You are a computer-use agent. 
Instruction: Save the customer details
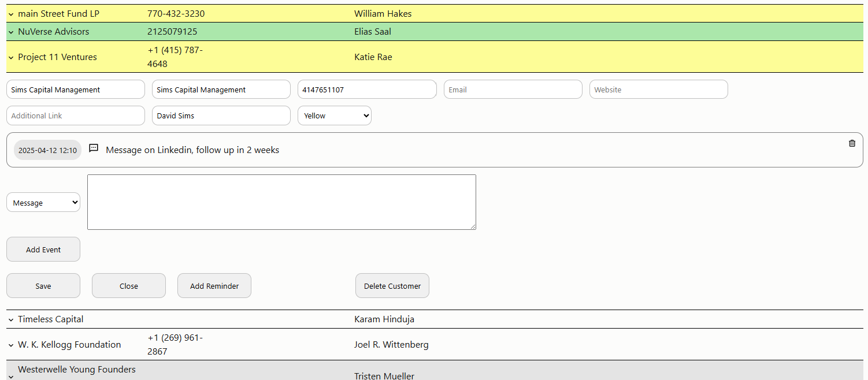pyautogui.click(x=43, y=286)
